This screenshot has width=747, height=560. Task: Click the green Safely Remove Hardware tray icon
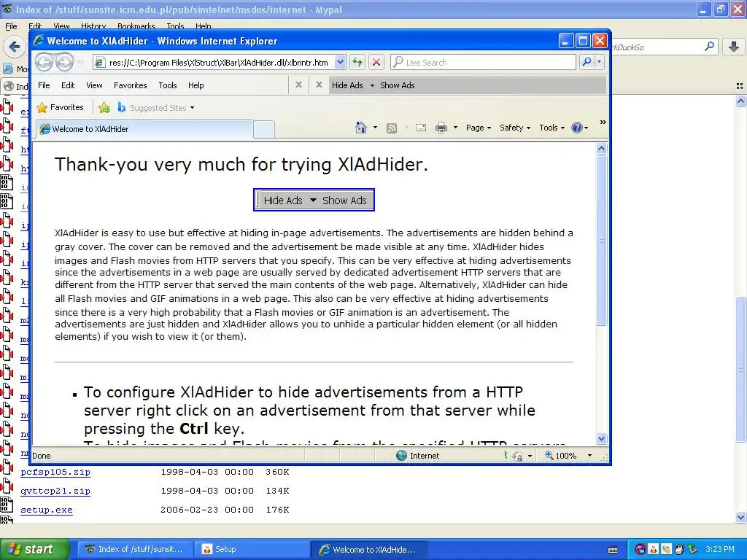693,550
